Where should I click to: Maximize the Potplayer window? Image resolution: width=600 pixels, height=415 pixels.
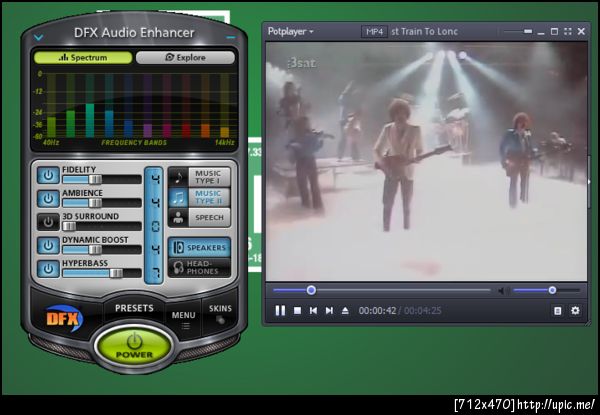554,32
